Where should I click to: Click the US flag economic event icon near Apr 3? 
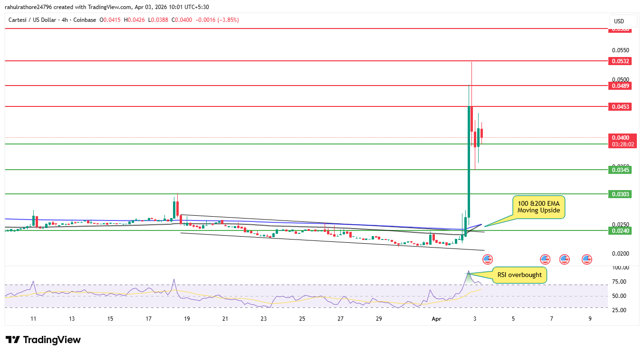(x=487, y=259)
